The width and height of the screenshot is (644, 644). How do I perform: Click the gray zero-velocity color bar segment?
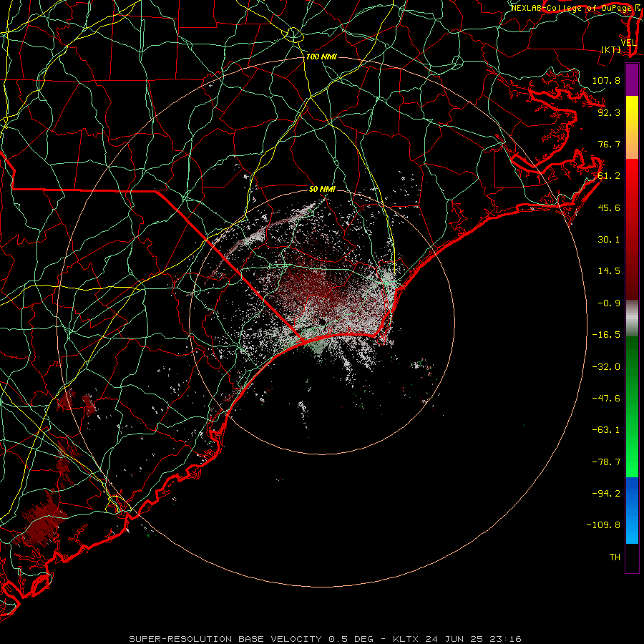(x=632, y=318)
